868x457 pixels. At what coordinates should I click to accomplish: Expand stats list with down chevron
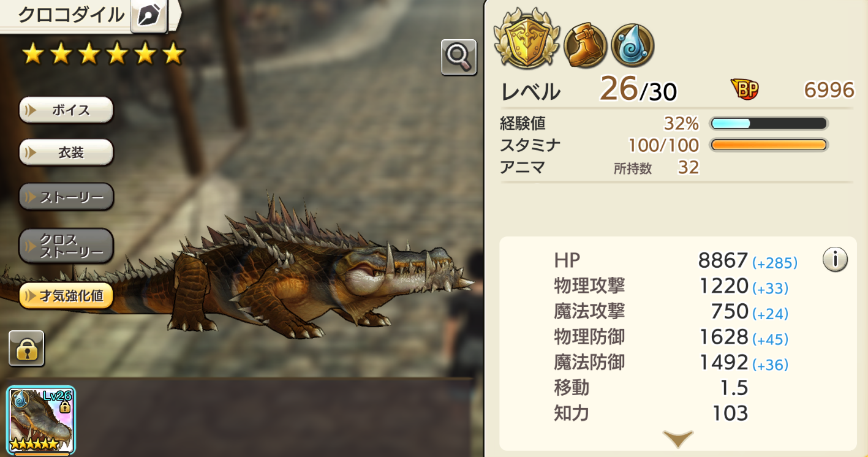pos(678,438)
